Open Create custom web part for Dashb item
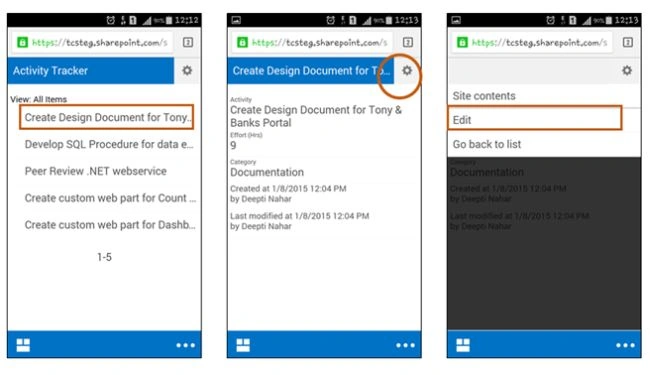Image resolution: width=650 pixels, height=375 pixels. [x=110, y=225]
